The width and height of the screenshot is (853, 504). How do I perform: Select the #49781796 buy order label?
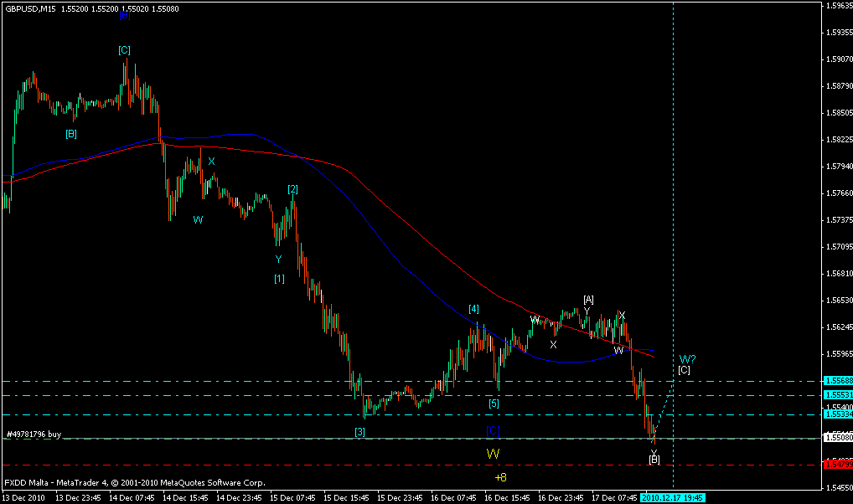pyautogui.click(x=34, y=434)
